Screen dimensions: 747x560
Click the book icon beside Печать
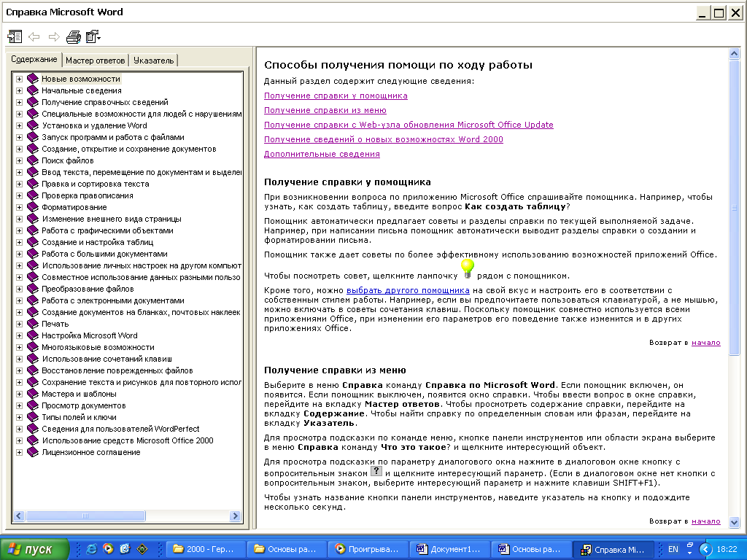pos(33,323)
